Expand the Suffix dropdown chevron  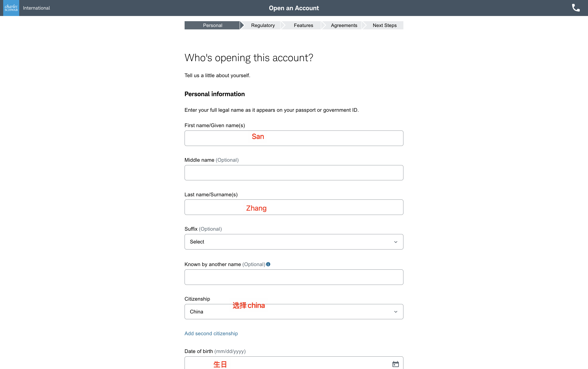click(396, 242)
